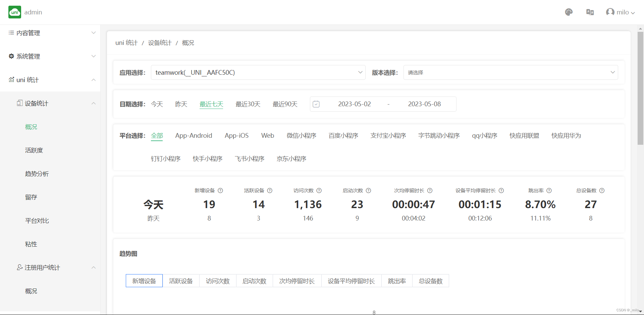Open the 活跃度 page from sidebar
644x315 pixels.
point(34,150)
